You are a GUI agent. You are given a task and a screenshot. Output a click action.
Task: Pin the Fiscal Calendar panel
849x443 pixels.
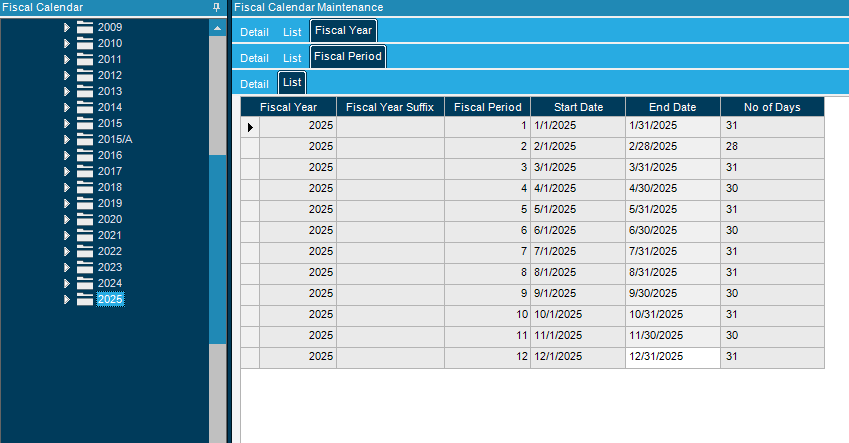coord(217,8)
